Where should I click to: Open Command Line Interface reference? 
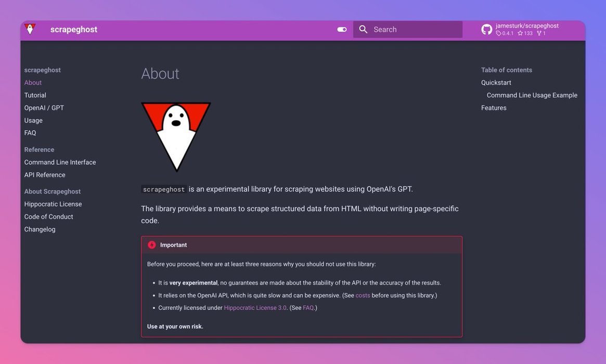[x=60, y=162]
